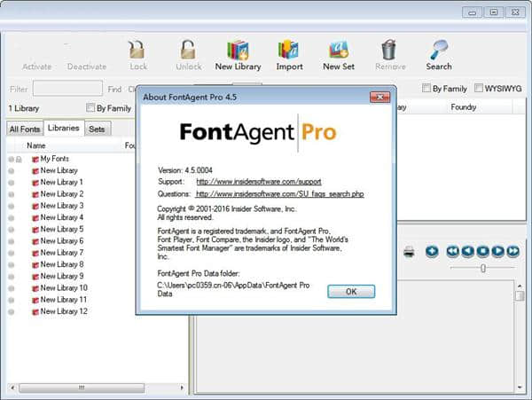Click the Import fonts icon
This screenshot has height=400, width=532.
click(288, 51)
